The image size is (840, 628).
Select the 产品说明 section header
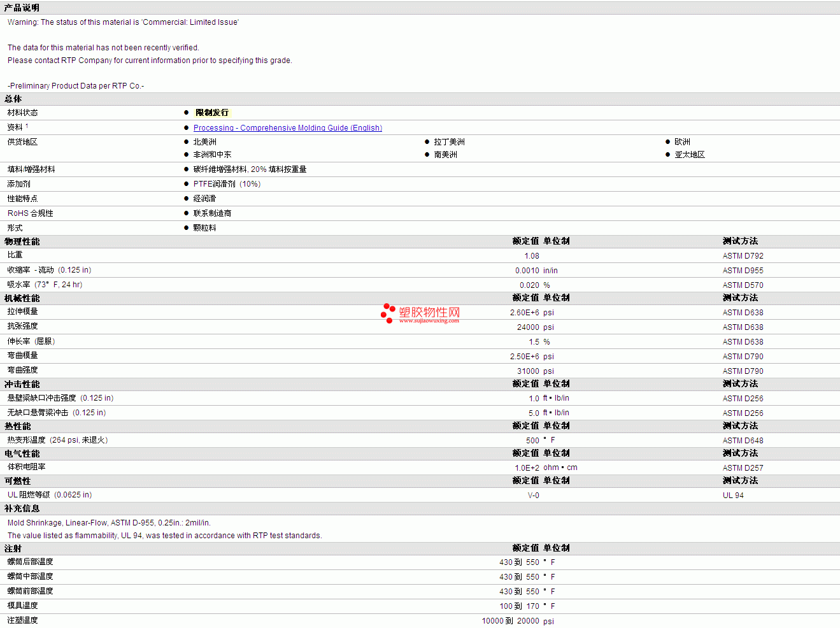tap(22, 8)
